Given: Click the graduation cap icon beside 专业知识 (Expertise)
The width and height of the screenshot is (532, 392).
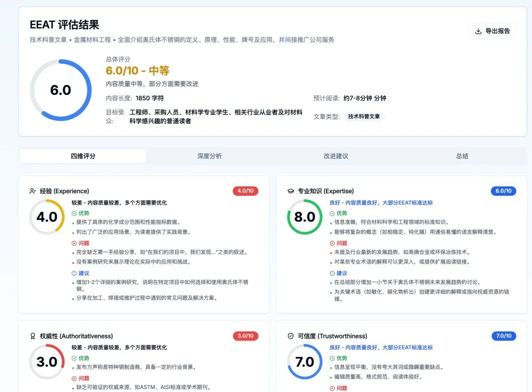Looking at the screenshot, I should tap(291, 191).
